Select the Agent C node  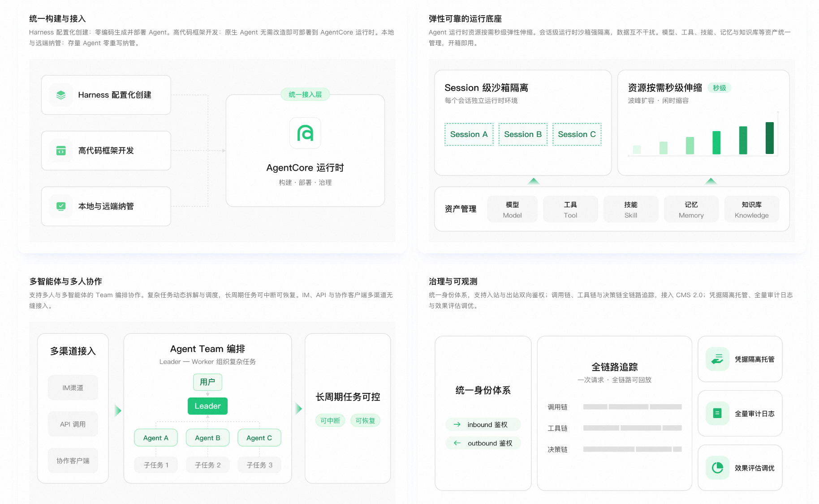click(x=259, y=438)
